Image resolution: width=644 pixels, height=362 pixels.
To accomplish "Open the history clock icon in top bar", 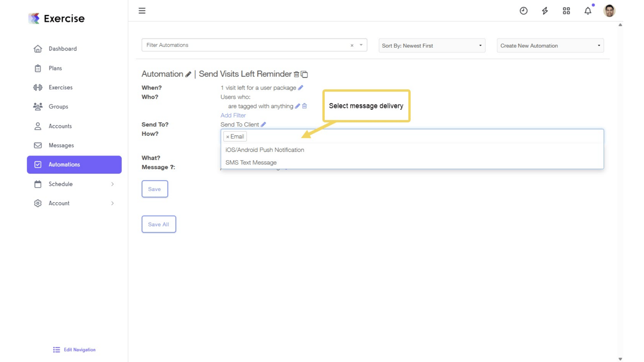I will pos(523,10).
